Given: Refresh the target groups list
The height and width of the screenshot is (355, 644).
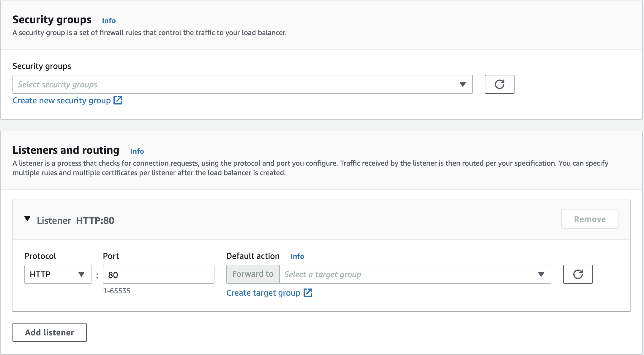Looking at the screenshot, I should [x=578, y=274].
